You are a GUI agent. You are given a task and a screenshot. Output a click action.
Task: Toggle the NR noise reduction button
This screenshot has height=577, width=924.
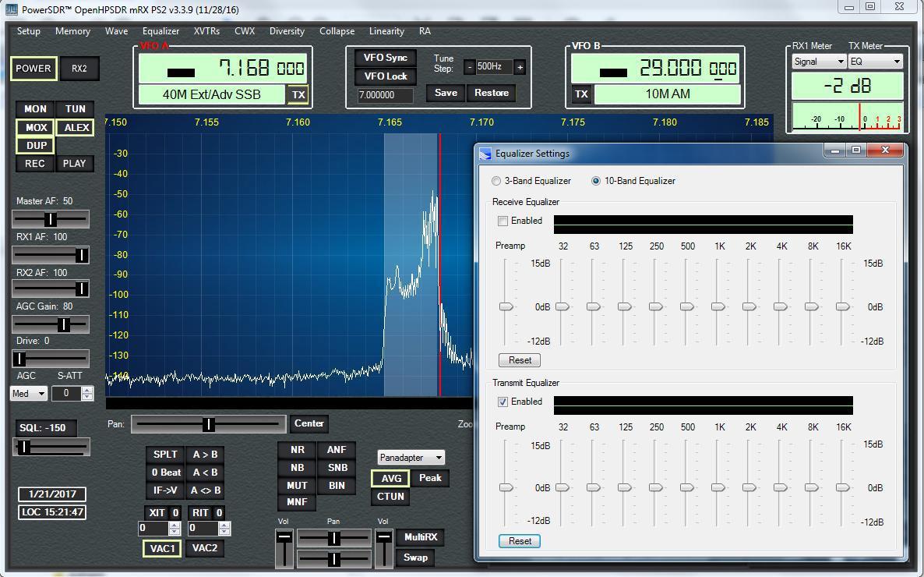pyautogui.click(x=298, y=450)
